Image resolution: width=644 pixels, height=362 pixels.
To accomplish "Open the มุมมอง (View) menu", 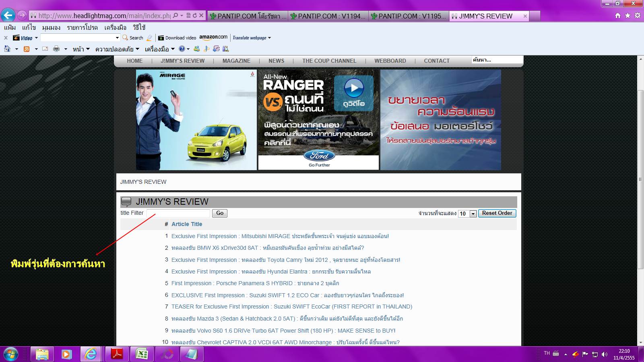I will tap(51, 27).
